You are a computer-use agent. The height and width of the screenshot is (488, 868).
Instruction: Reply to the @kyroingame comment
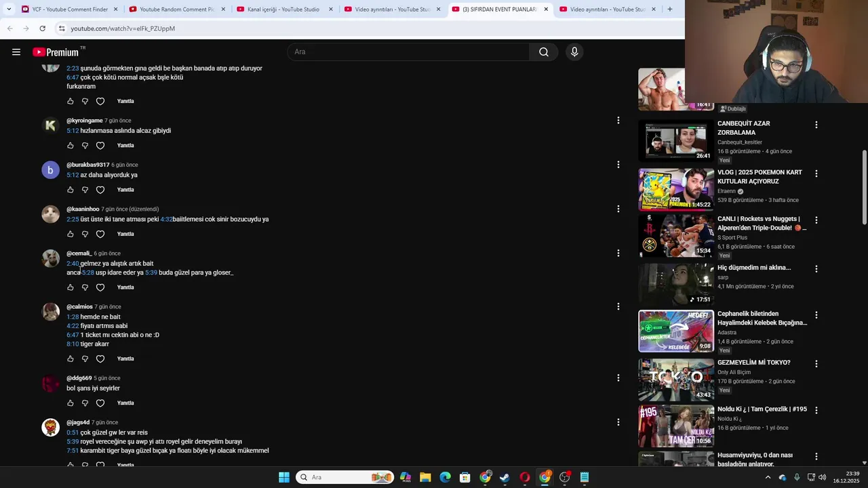point(125,146)
